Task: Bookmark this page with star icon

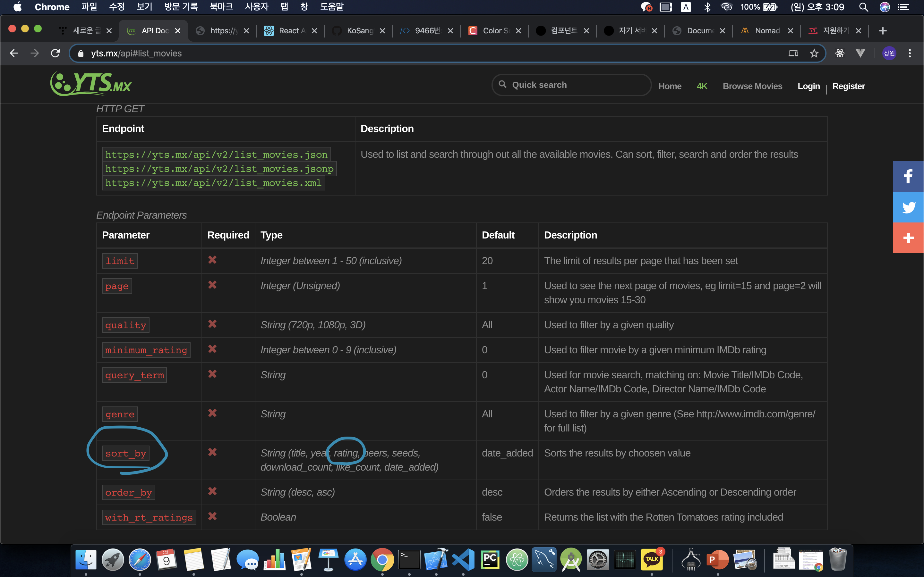Action: pos(814,54)
